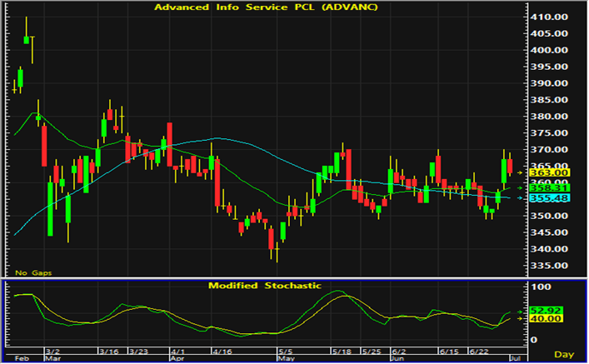Click the 370.00 price axis label
Screen dimensions: 589x364
tap(549, 149)
